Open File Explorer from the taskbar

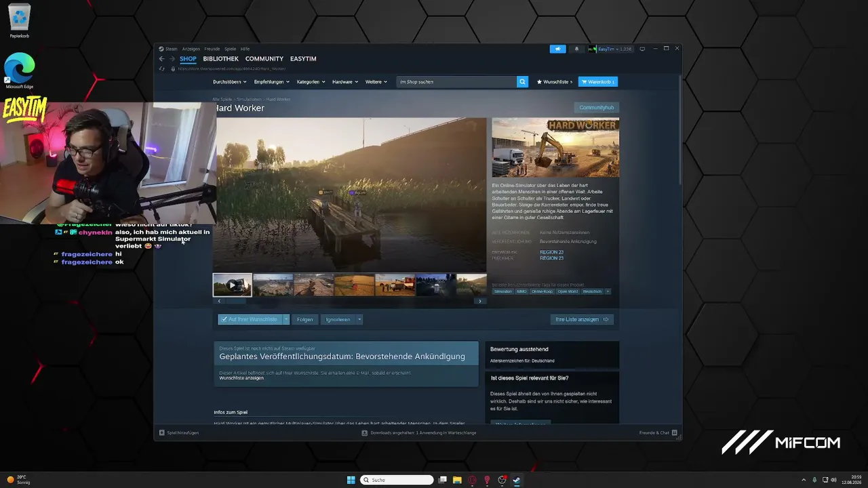click(457, 480)
